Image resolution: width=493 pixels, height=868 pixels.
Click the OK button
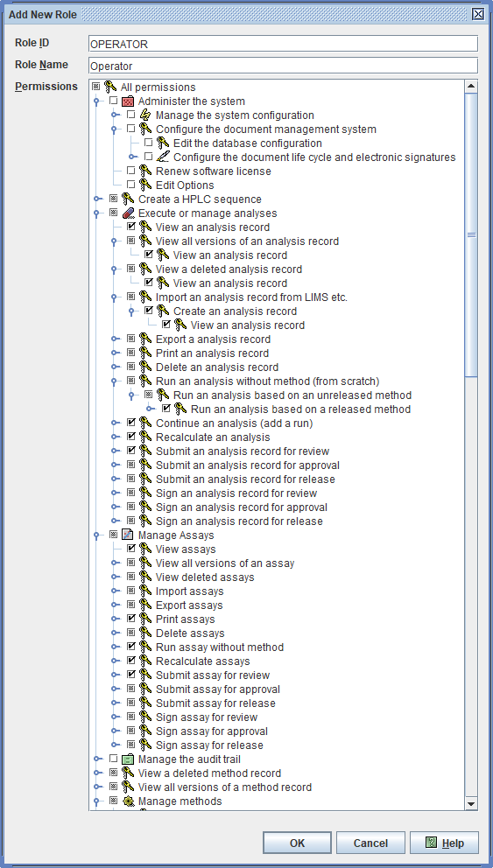click(x=298, y=843)
